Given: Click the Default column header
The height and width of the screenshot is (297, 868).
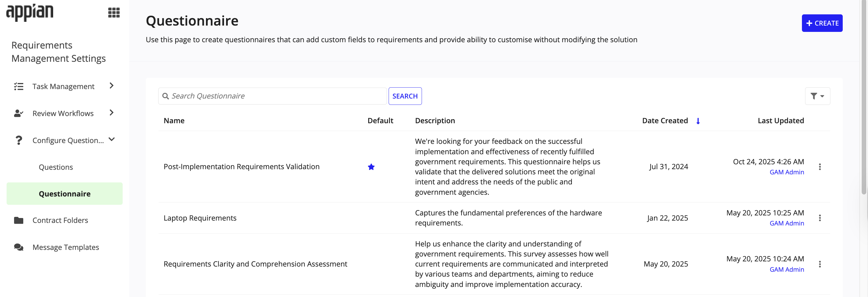Looking at the screenshot, I should (380, 121).
